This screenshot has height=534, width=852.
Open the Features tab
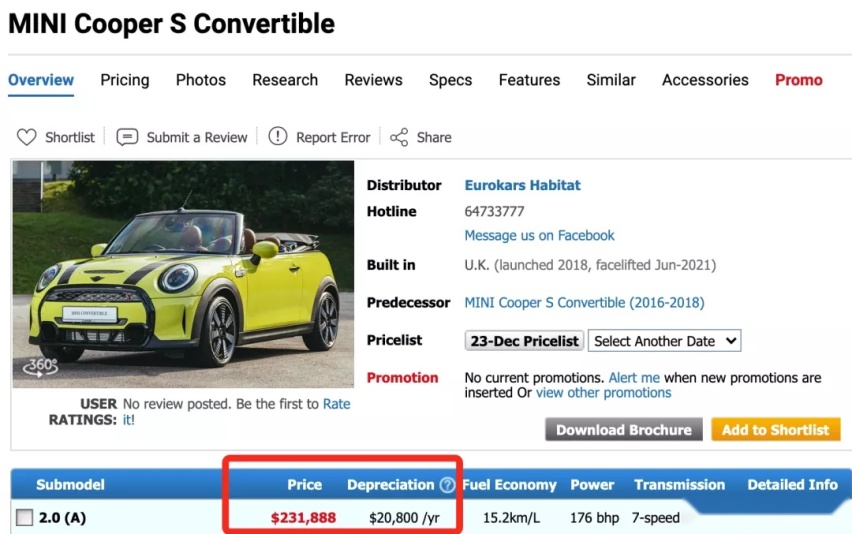coord(529,80)
